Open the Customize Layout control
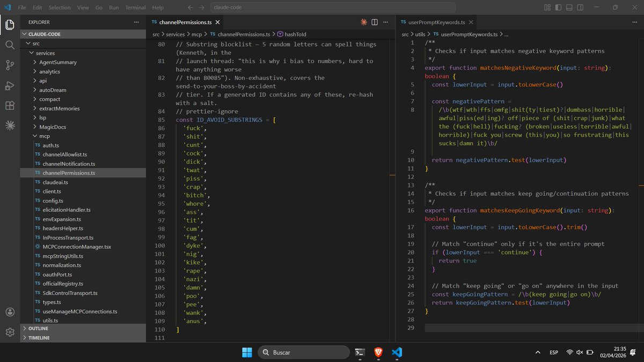 (547, 8)
